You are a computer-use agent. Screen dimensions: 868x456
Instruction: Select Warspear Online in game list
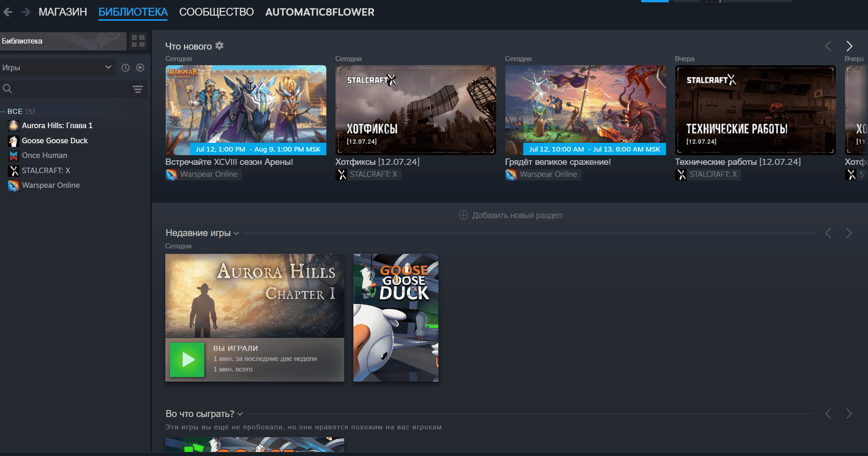click(51, 185)
